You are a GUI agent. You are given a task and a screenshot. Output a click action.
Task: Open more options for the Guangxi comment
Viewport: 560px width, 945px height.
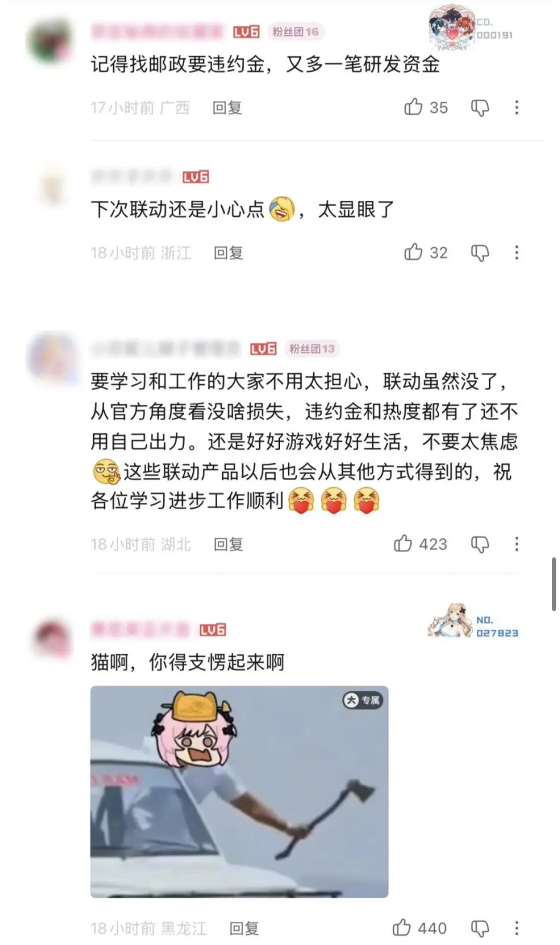(516, 107)
